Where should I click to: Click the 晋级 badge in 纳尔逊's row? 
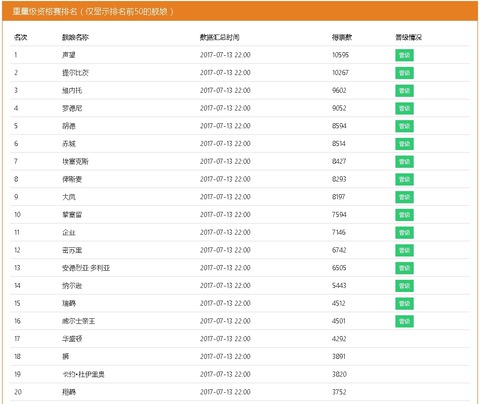404,286
